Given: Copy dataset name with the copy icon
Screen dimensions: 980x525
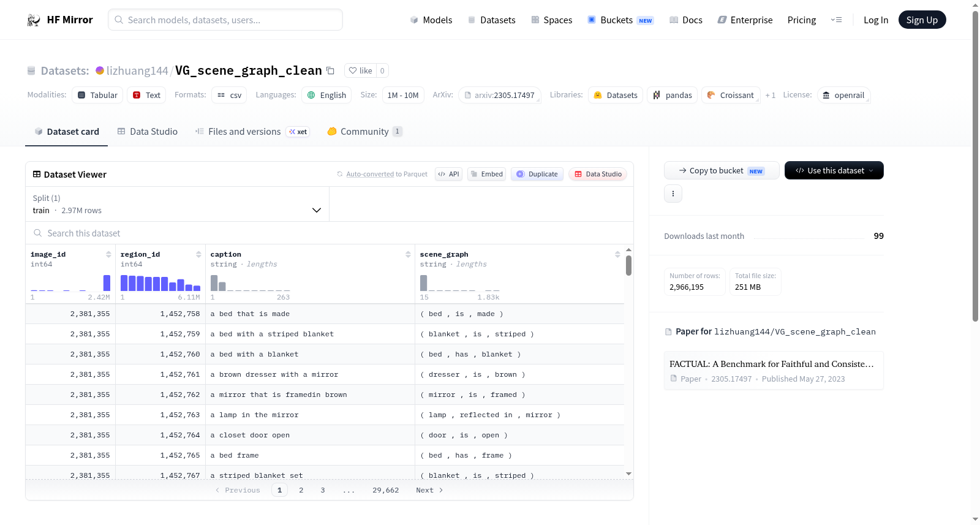Looking at the screenshot, I should 330,70.
